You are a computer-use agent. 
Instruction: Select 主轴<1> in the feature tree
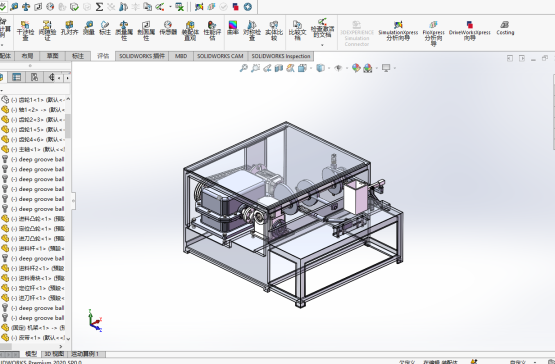[33, 149]
